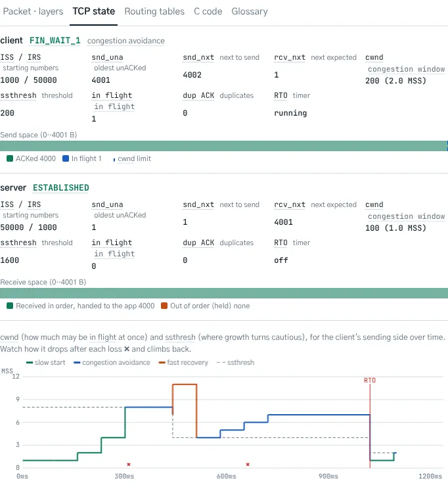Click the server ISS / IRS term

tap(20, 204)
